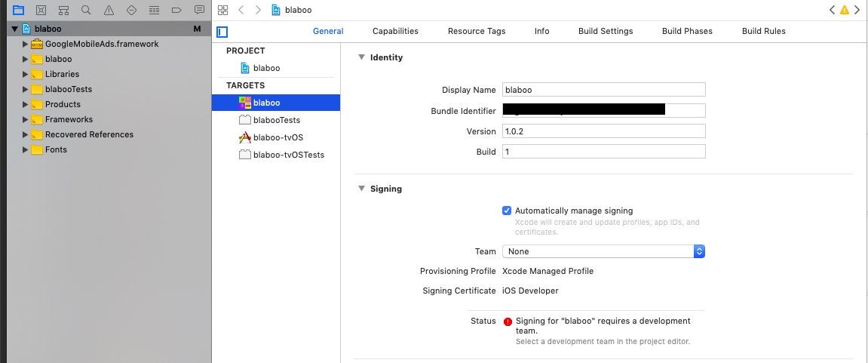
Task: Open the Test navigator diamond icon
Action: tap(132, 10)
